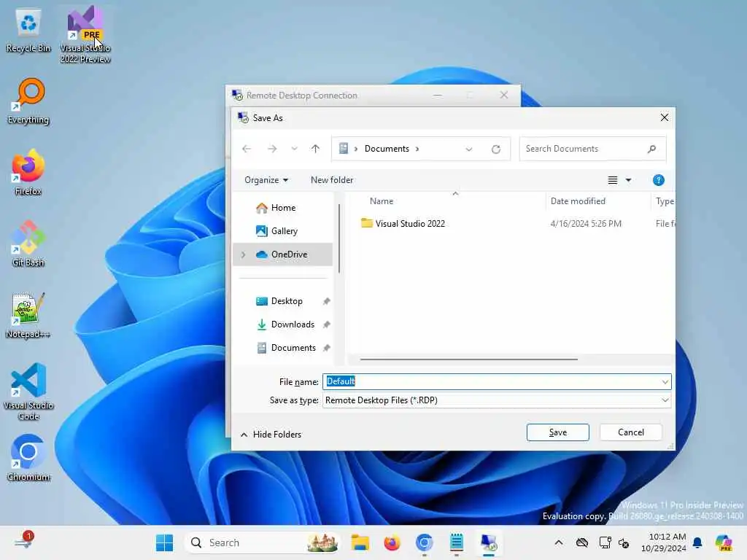Click the horizontal scrollbar of file list
This screenshot has width=747, height=560.
469,359
